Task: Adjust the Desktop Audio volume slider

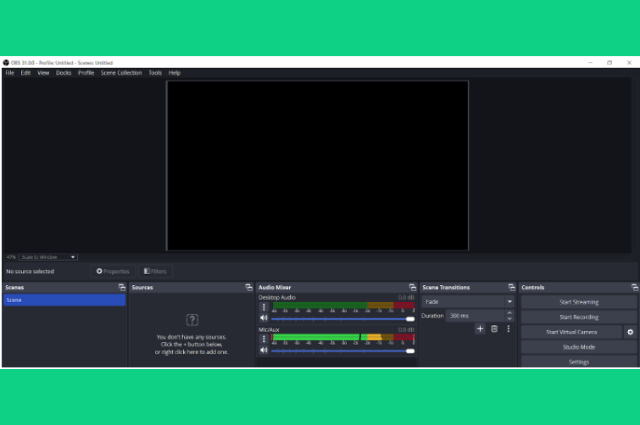Action: pos(343,319)
